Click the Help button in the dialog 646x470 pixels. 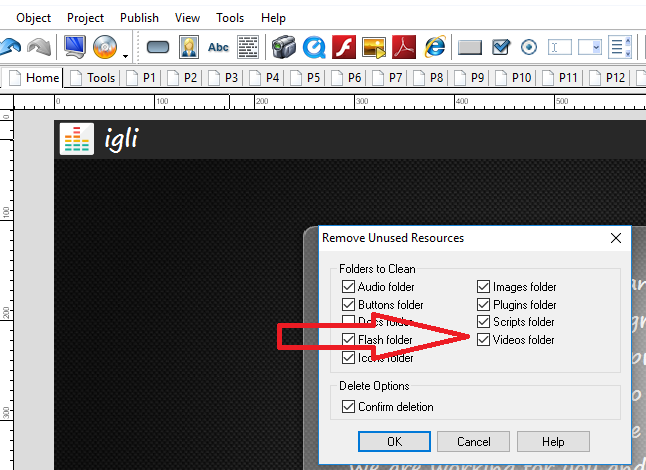(x=553, y=441)
